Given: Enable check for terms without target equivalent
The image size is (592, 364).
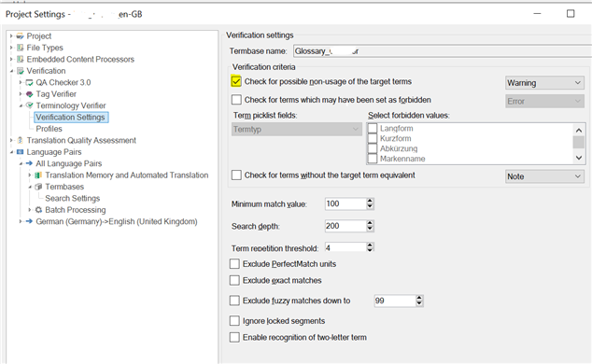Looking at the screenshot, I should pyautogui.click(x=236, y=175).
